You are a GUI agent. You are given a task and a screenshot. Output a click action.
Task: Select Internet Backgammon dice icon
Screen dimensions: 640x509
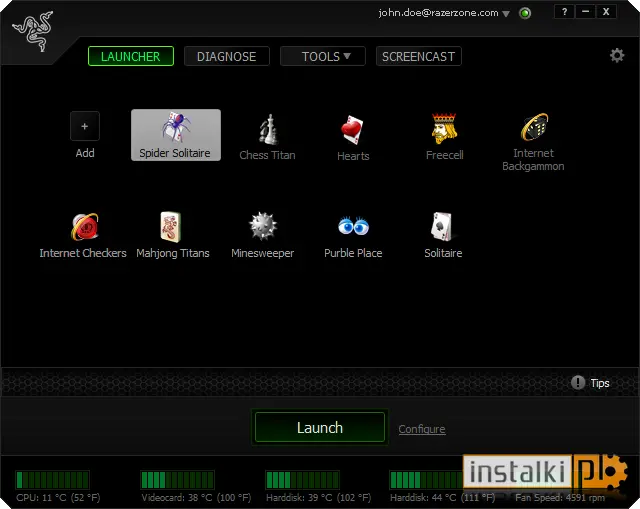(x=534, y=127)
